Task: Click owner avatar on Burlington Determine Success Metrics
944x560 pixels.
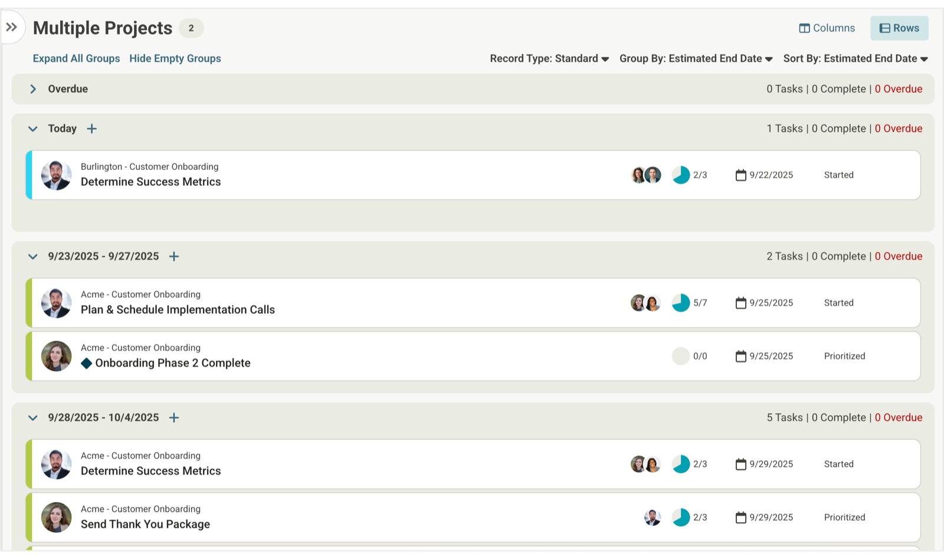Action: (56, 175)
